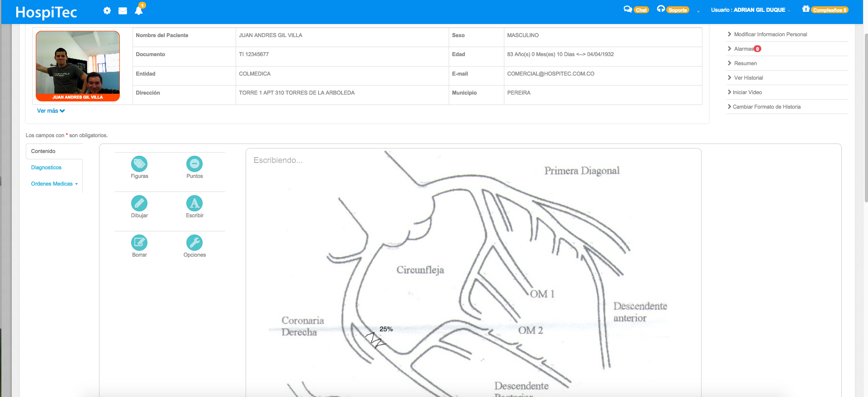
Task: Expand the Ordenes Medicas dropdown
Action: (x=54, y=184)
